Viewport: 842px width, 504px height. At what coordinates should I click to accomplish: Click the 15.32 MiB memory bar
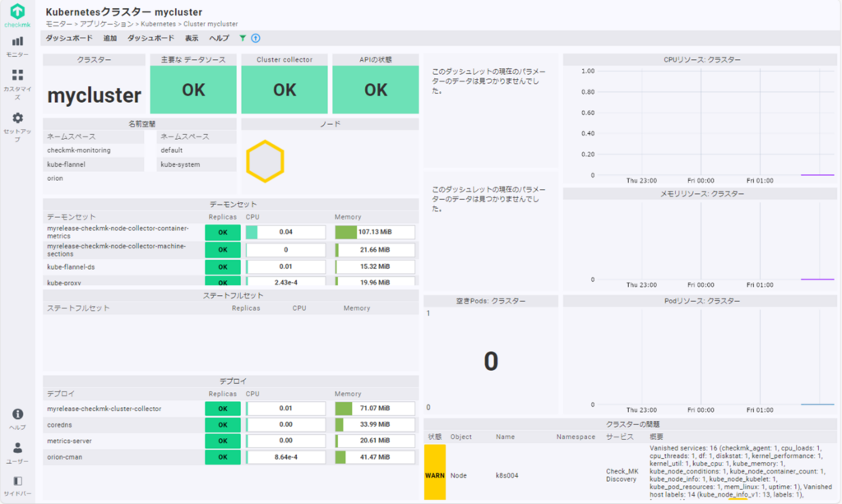pos(375,266)
